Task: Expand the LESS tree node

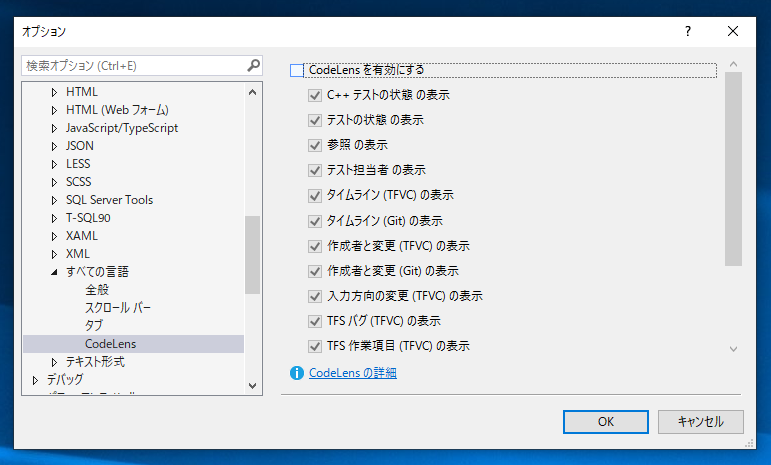Action: [55, 164]
